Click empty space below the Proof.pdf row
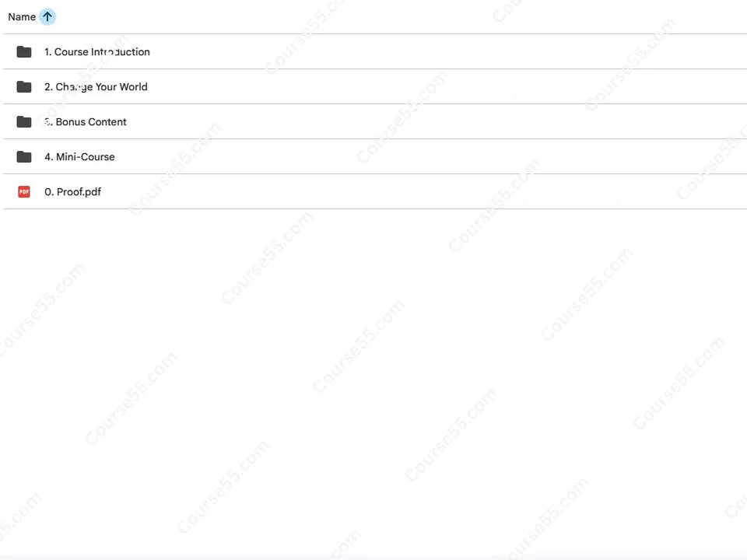The height and width of the screenshot is (560, 747). click(x=373, y=381)
